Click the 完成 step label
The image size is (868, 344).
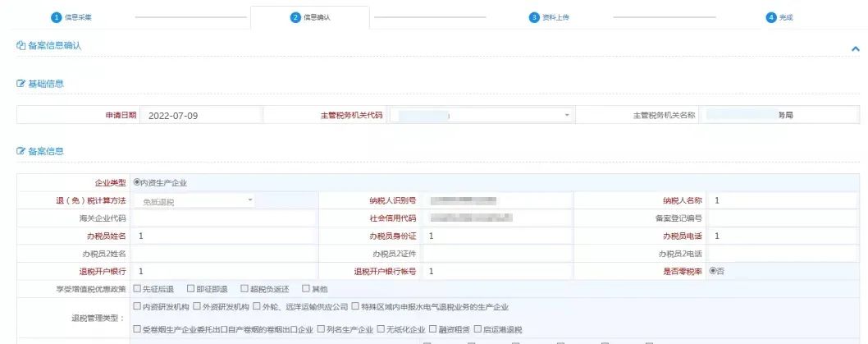click(786, 17)
